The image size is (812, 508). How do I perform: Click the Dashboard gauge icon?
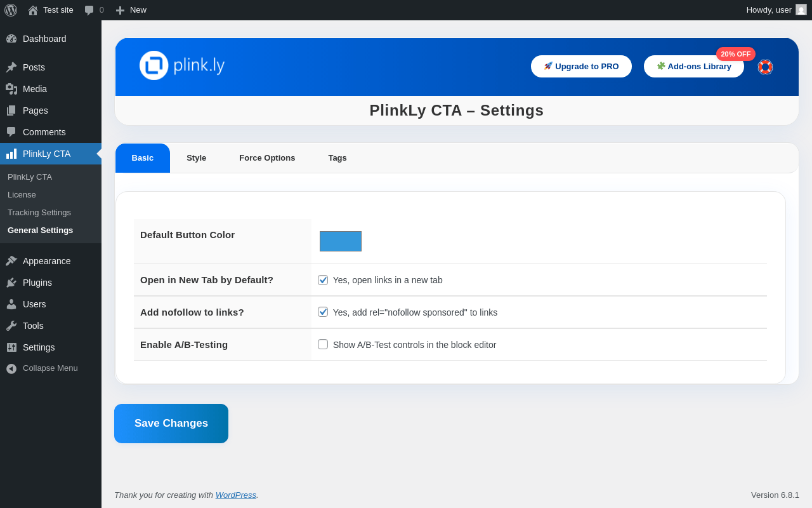click(x=11, y=39)
